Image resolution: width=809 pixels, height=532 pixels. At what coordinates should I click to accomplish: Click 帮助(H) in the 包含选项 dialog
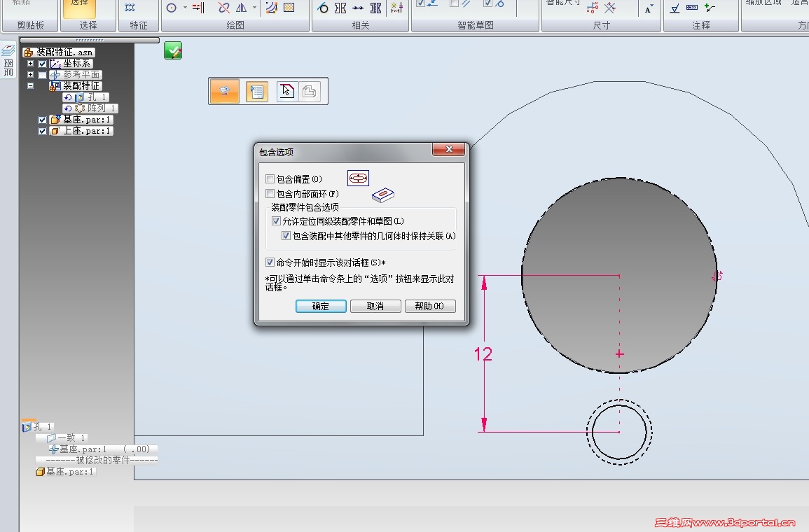[430, 306]
